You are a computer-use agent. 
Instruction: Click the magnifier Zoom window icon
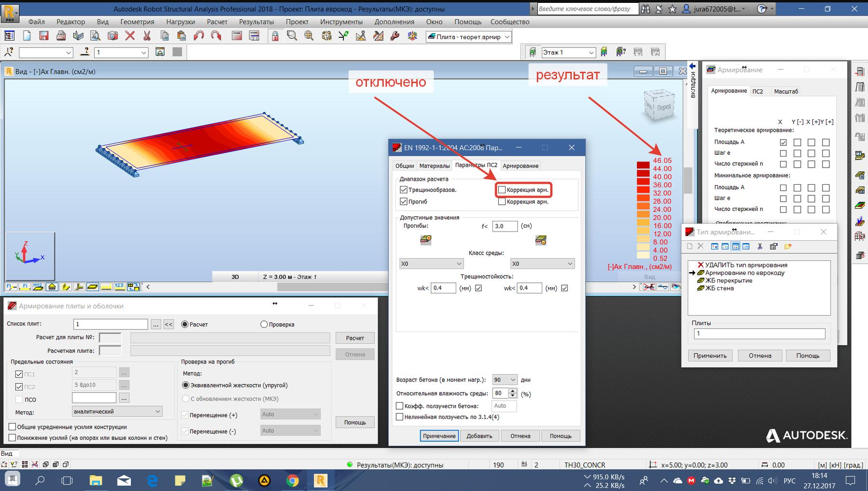click(292, 36)
